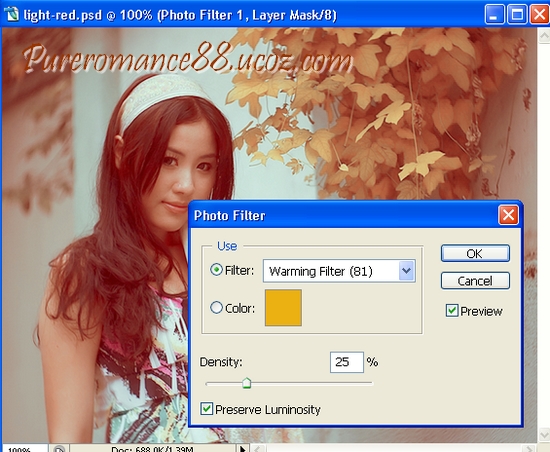Open the orange filter color swatch

pos(283,308)
